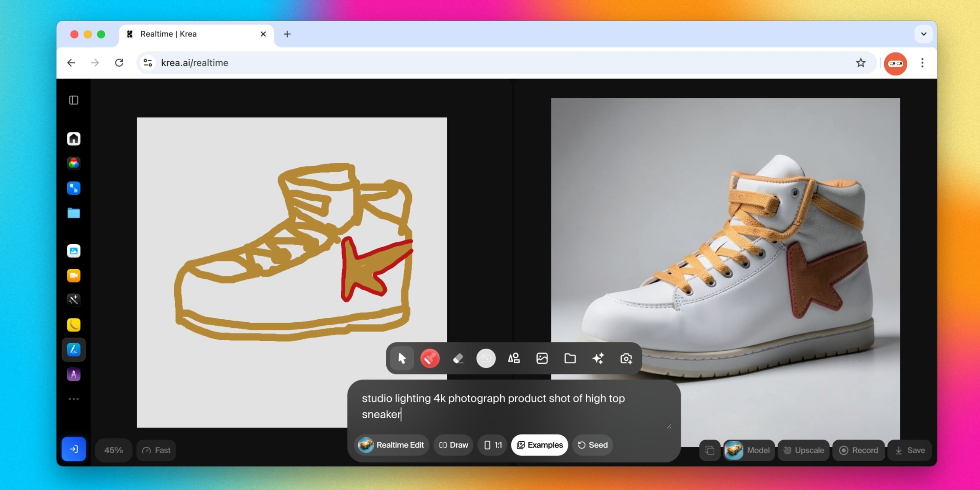Toggle the Examples panel
980x490 pixels.
(539, 445)
